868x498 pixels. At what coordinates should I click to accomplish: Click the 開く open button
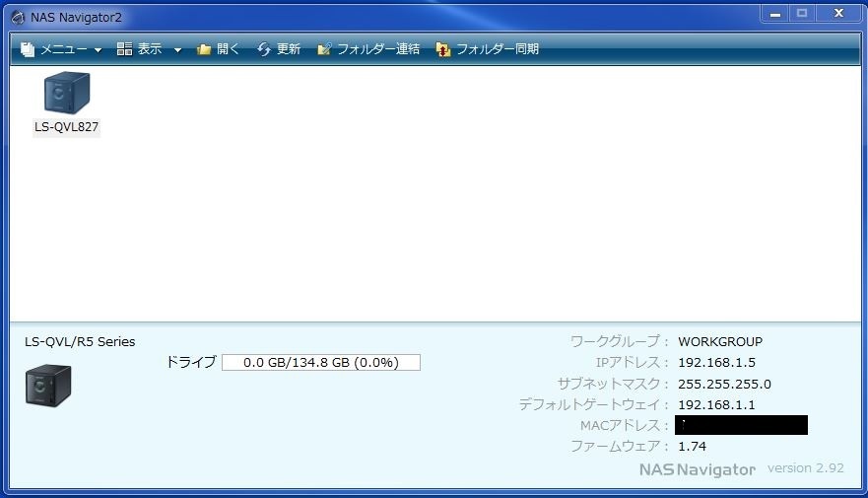(x=218, y=49)
